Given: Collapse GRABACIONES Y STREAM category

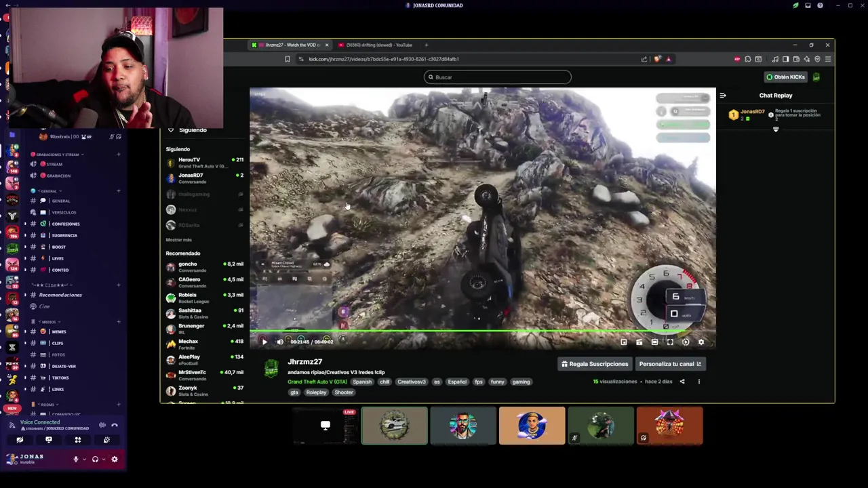Looking at the screenshot, I should pyautogui.click(x=58, y=155).
